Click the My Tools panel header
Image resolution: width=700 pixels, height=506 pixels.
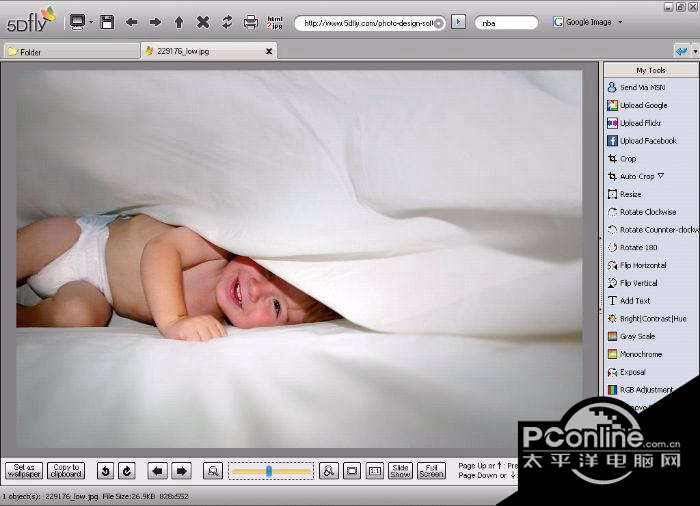click(651, 70)
